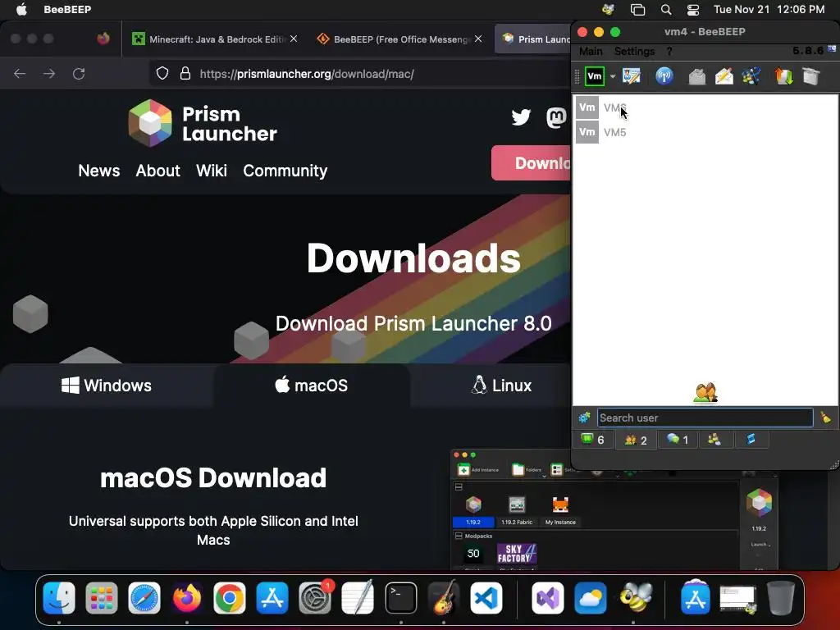
Task: Close the BeeBEEP browser tab
Action: [x=478, y=39]
